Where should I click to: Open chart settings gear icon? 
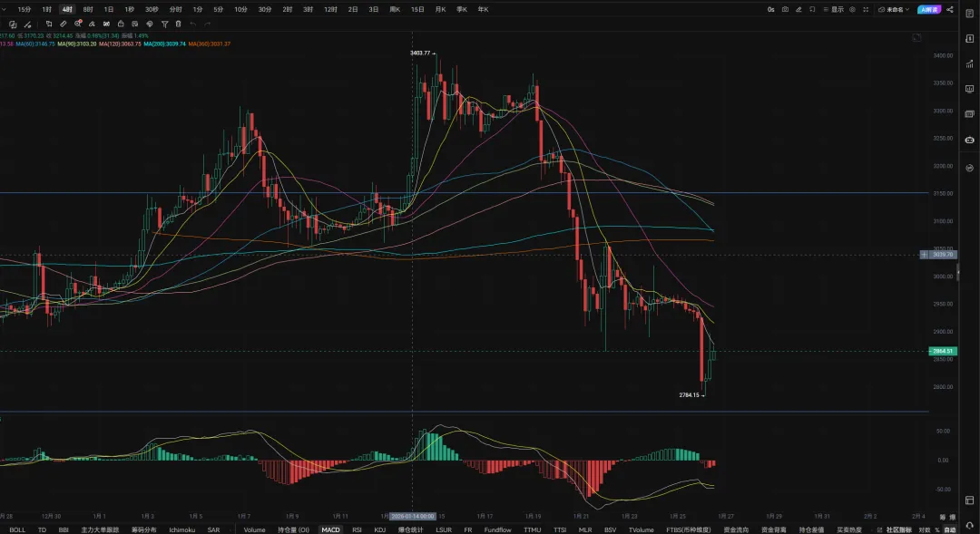pyautogui.click(x=850, y=9)
